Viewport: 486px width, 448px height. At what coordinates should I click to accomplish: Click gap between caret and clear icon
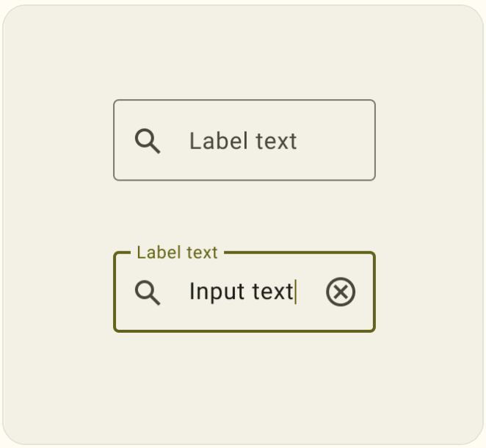click(x=311, y=292)
